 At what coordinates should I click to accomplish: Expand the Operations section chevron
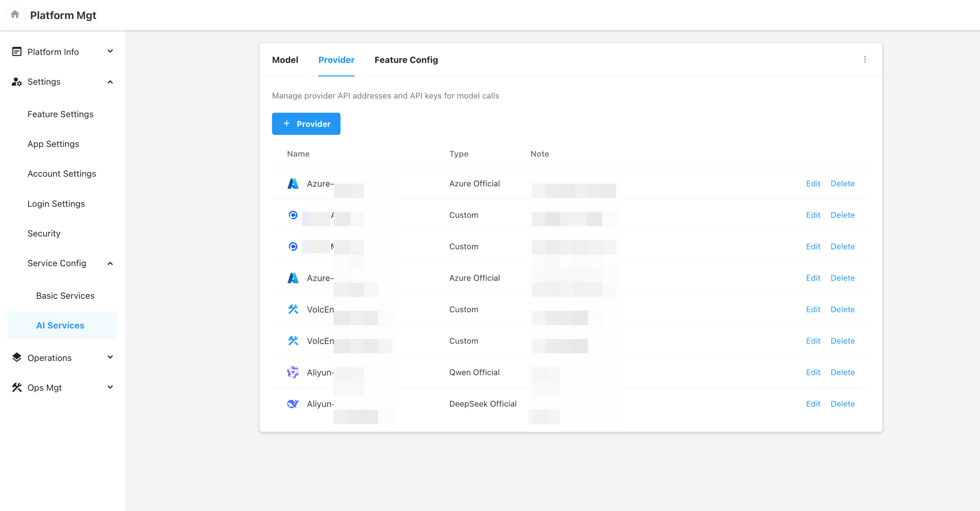(x=110, y=357)
